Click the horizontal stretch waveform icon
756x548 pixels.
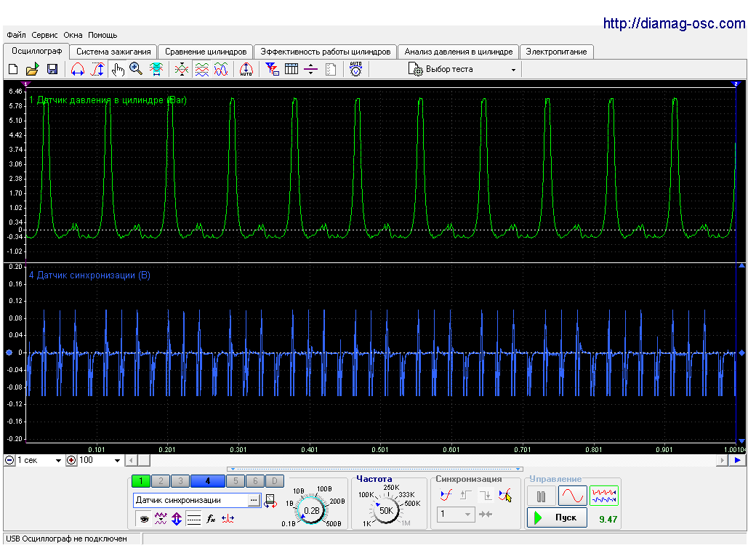coord(78,69)
